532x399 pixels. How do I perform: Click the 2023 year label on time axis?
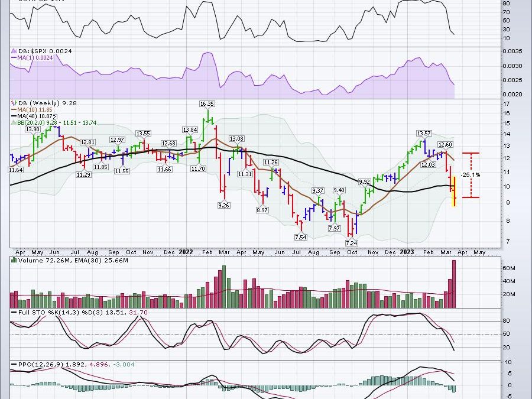(x=407, y=252)
